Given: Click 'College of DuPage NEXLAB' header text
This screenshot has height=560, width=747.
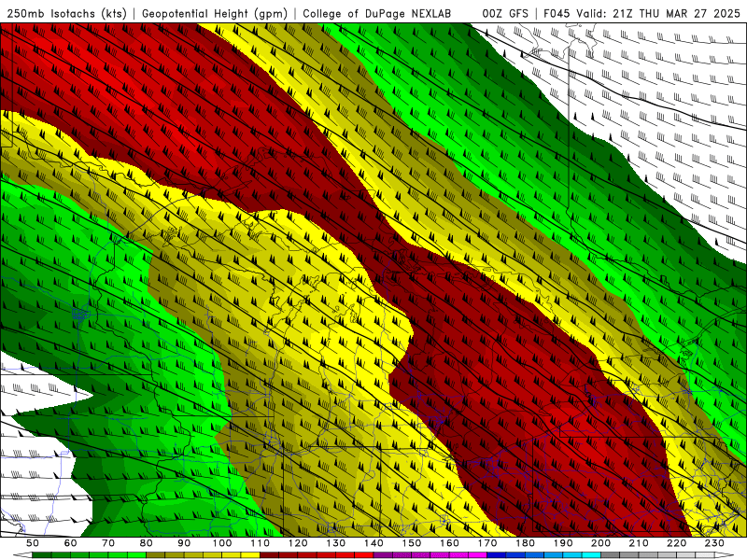Looking at the screenshot, I should 376,13.
